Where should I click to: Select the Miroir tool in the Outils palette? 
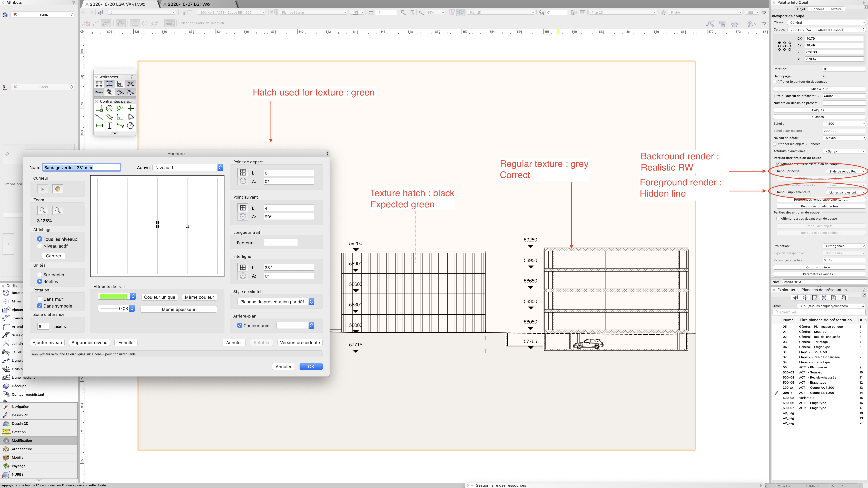pyautogui.click(x=15, y=301)
